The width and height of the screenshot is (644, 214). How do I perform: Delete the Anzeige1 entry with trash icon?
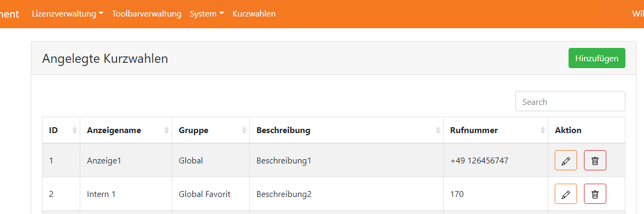click(x=595, y=160)
